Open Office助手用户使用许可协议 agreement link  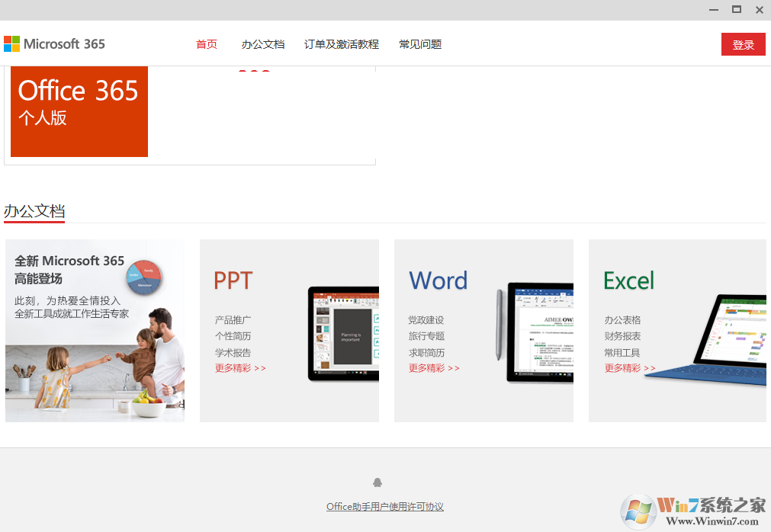pos(386,506)
